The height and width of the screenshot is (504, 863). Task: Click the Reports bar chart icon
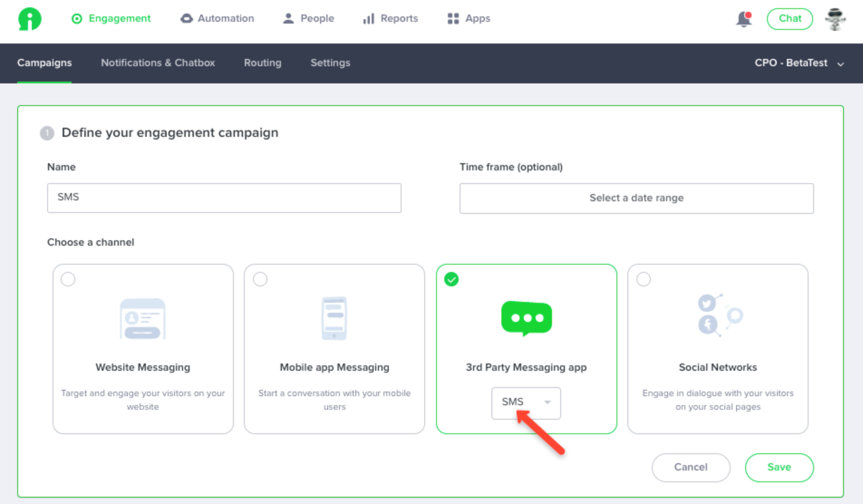pyautogui.click(x=368, y=19)
